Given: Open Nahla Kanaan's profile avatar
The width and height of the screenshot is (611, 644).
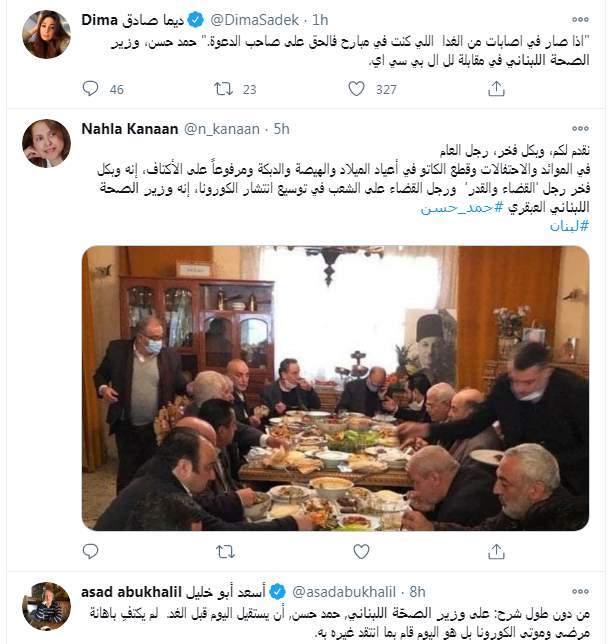Looking at the screenshot, I should pyautogui.click(x=46, y=143).
